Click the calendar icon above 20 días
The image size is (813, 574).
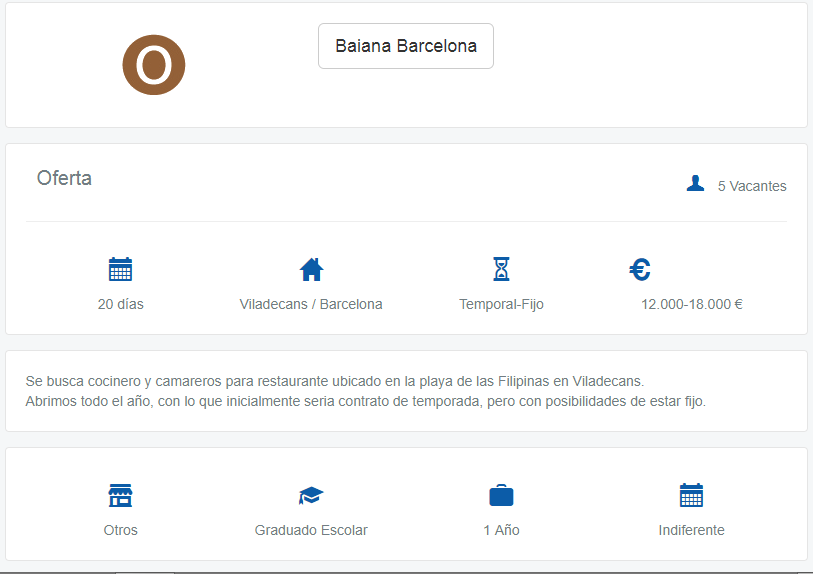120,269
